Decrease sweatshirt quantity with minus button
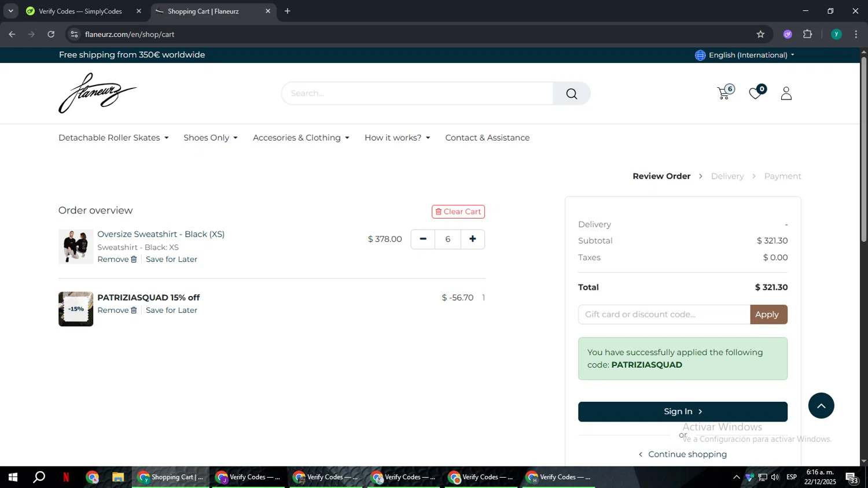This screenshot has width=868, height=488. click(423, 239)
